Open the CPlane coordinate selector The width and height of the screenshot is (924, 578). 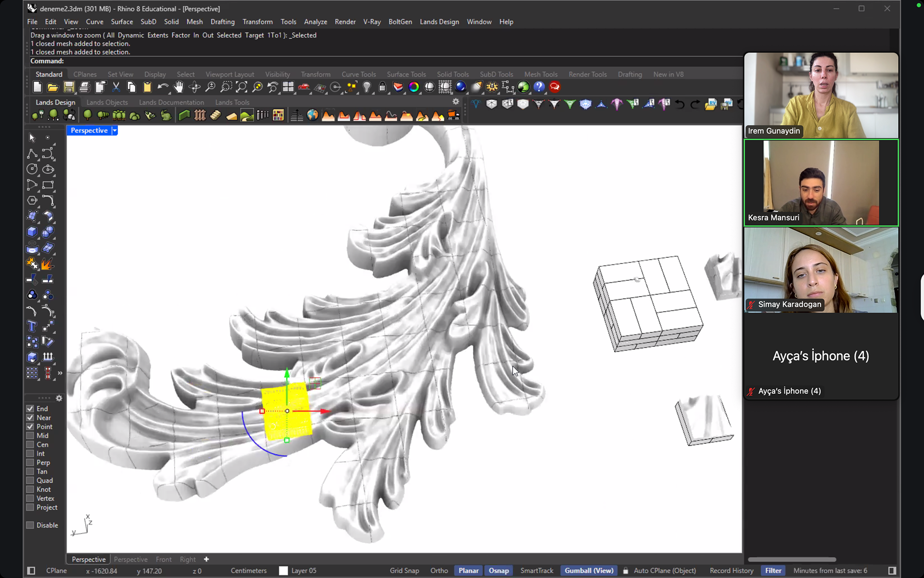click(x=56, y=570)
